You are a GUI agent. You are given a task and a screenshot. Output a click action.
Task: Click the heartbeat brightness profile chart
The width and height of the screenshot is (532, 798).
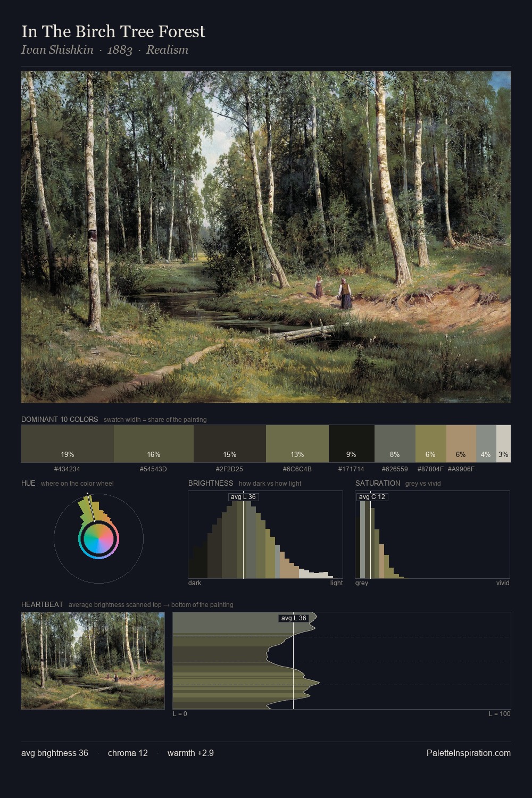coord(342,661)
